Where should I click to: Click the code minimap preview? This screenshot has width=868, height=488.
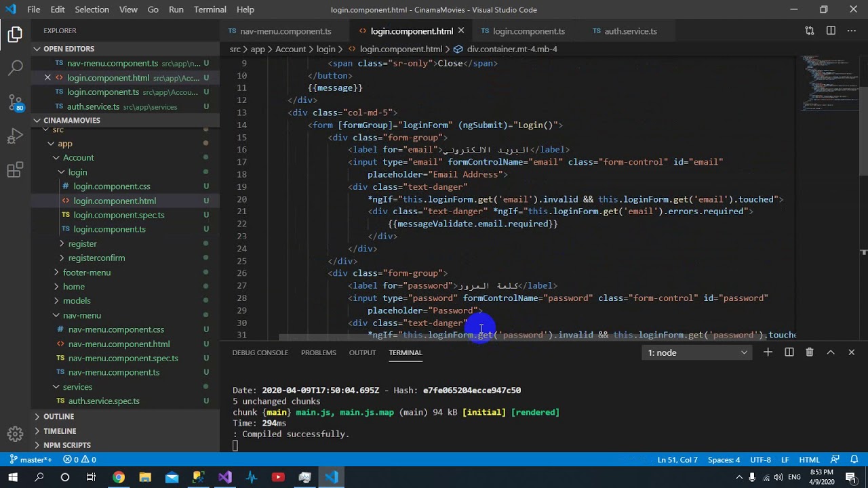pos(829,85)
